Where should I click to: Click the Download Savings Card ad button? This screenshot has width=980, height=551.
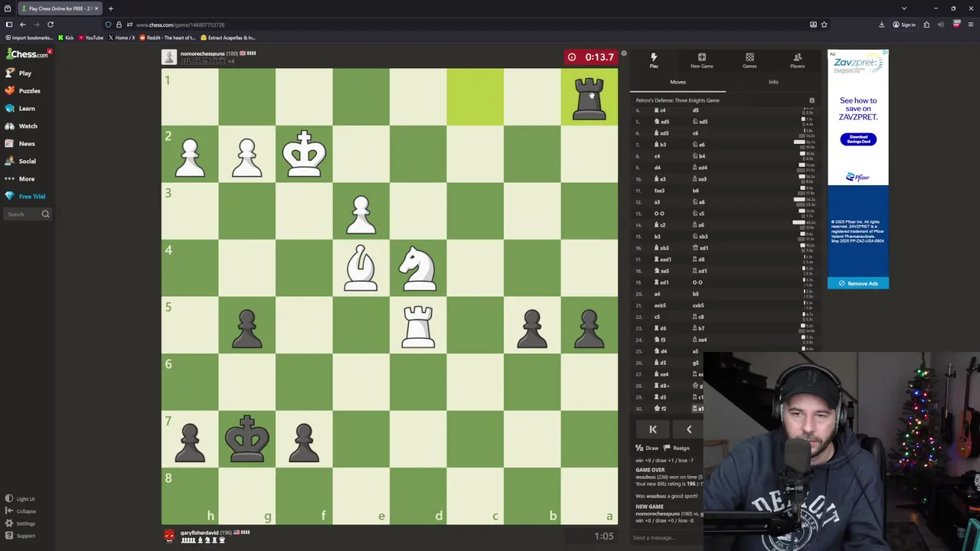pyautogui.click(x=858, y=139)
